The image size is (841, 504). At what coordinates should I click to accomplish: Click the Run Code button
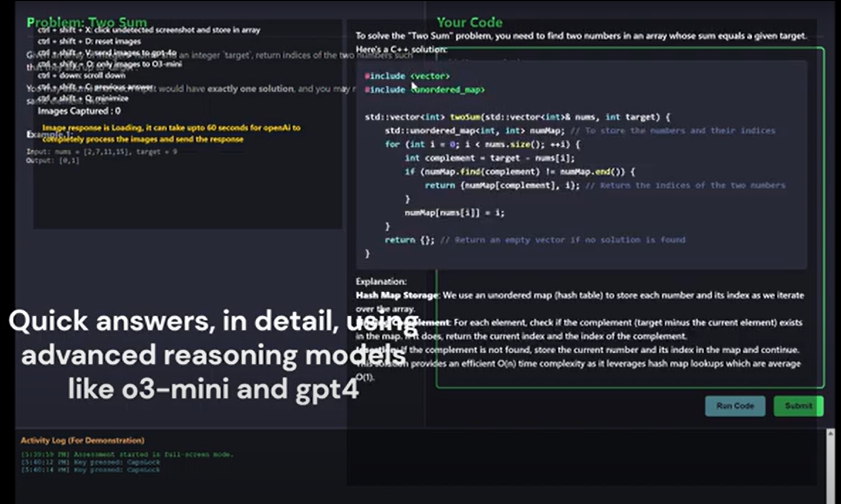click(x=735, y=406)
